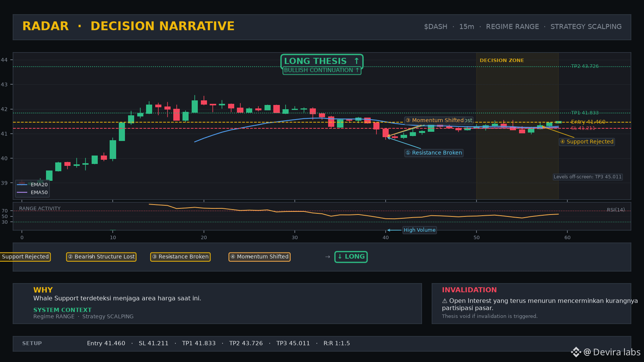The width and height of the screenshot is (644, 362).
Task: Click the Momentum Shifted chart annotation
Action: coord(439,120)
